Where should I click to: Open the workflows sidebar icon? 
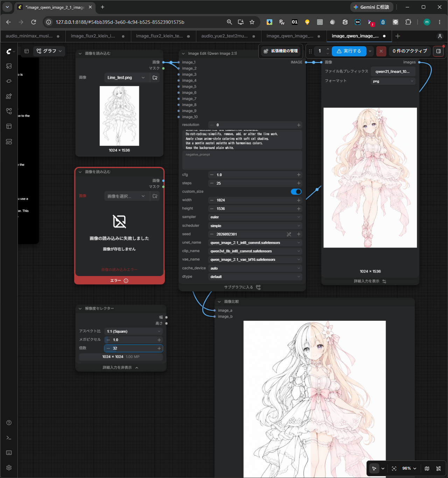pyautogui.click(x=9, y=111)
